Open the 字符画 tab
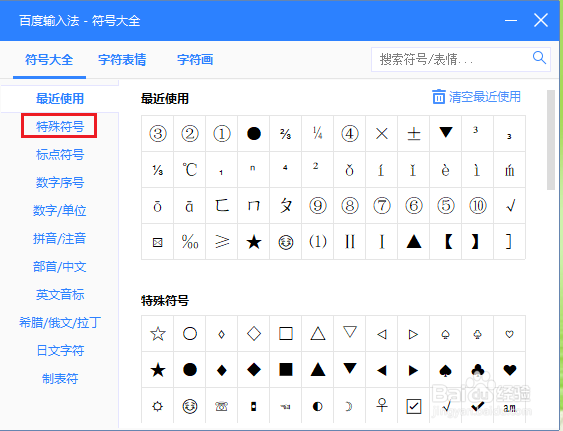Image resolution: width=563 pixels, height=431 pixels. [195, 60]
